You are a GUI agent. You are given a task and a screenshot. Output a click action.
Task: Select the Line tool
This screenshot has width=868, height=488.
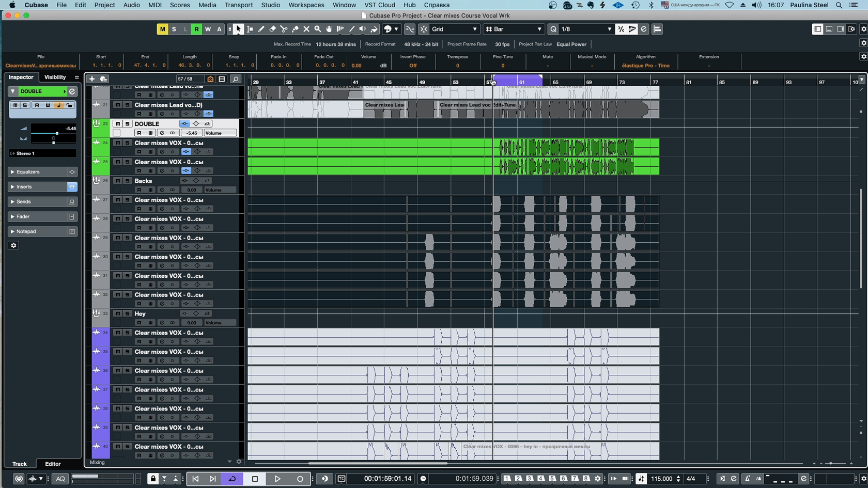[x=351, y=29]
